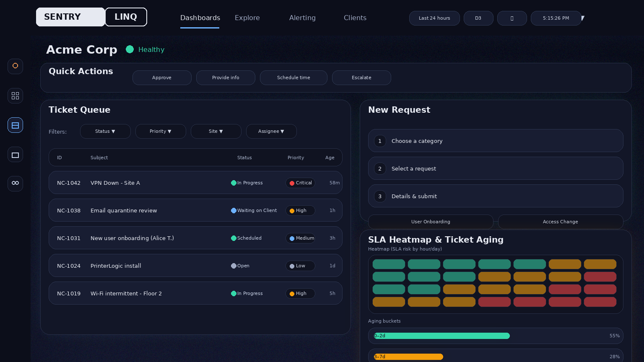Expand the clock dropdown next to 5:15:26 PM
This screenshot has height=362, width=644.
tap(583, 18)
